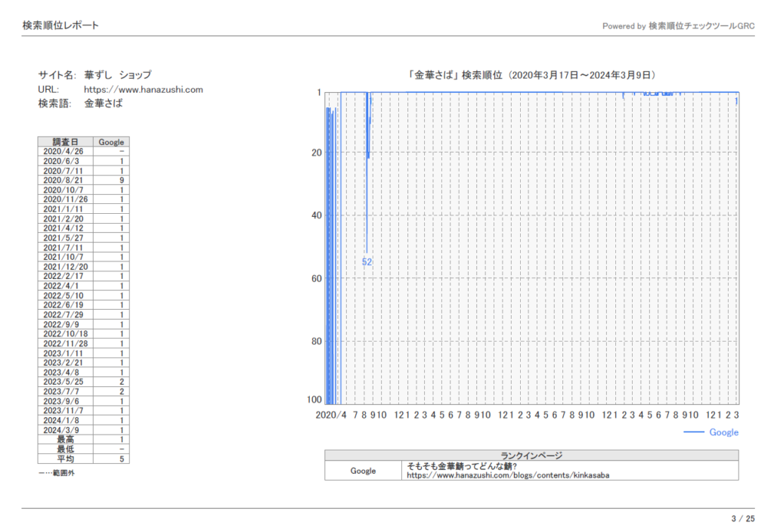This screenshot has width=774, height=532.
Task: Click the 52 data label on chart
Action: (367, 262)
